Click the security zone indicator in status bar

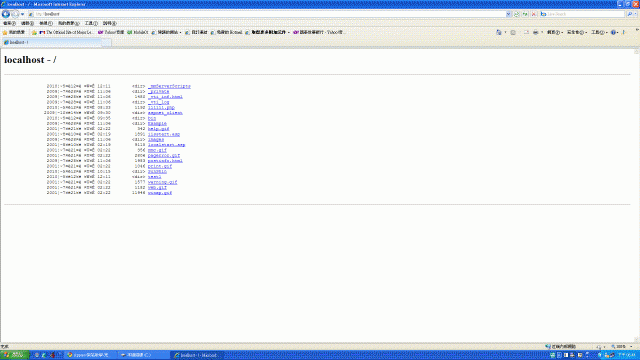tap(561, 347)
